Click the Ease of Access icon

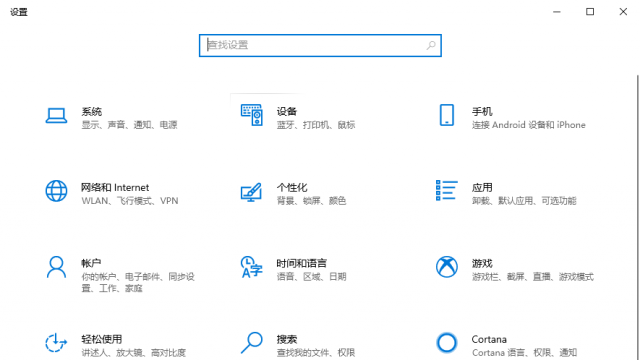56,343
